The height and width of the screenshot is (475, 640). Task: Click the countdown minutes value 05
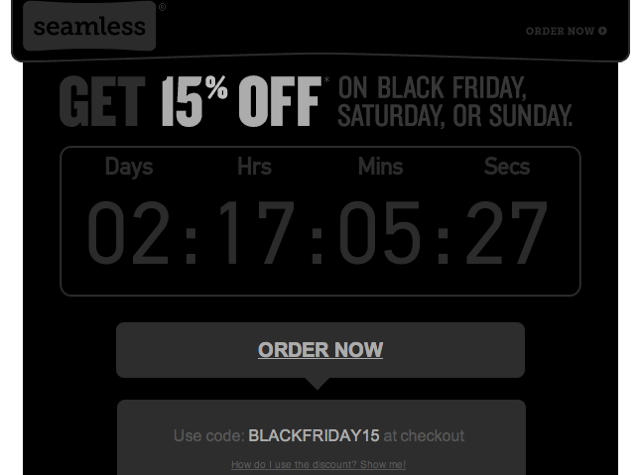[380, 233]
